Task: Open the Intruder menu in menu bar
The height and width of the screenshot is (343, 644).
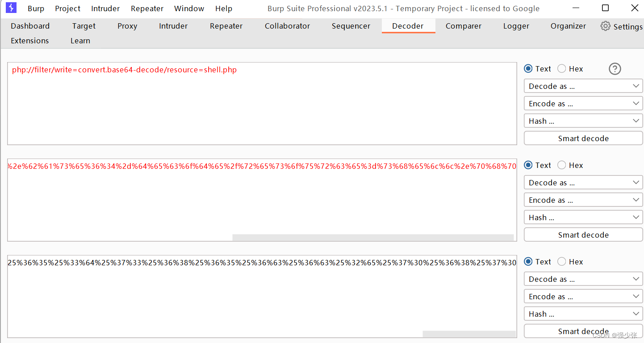Action: click(105, 8)
